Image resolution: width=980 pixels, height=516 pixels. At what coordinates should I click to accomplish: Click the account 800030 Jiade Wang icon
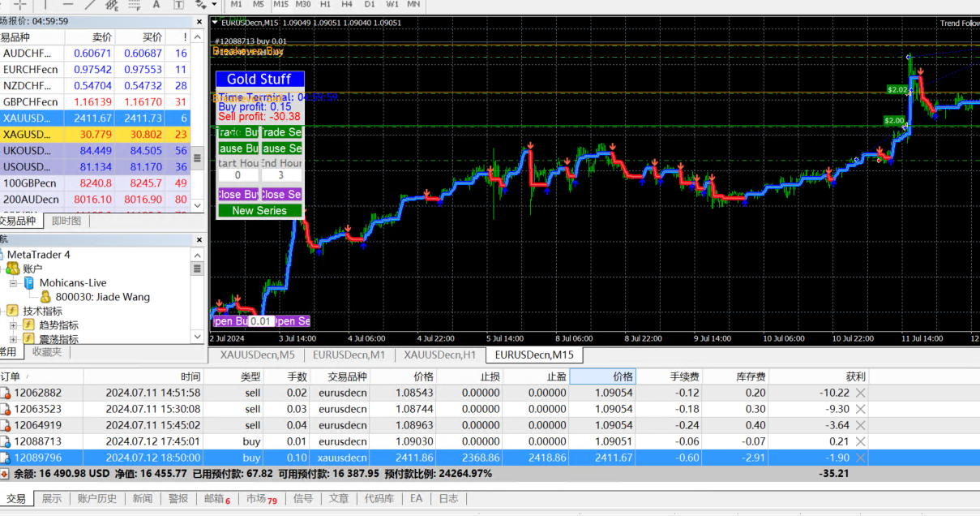tap(45, 297)
